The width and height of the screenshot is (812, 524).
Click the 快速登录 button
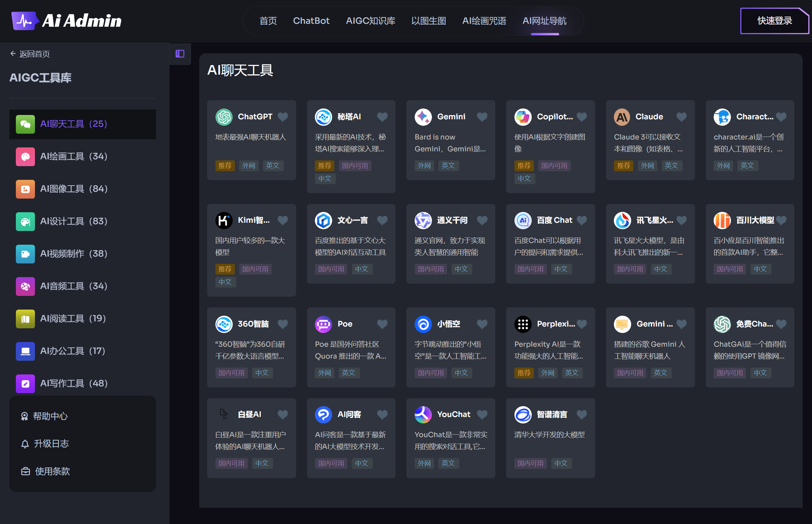click(775, 21)
